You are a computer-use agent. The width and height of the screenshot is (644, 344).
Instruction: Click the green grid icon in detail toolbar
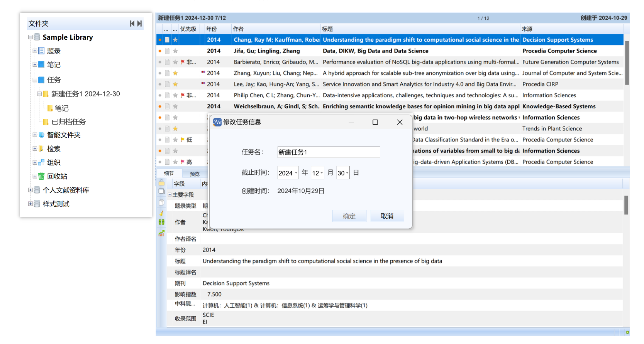[x=161, y=222]
